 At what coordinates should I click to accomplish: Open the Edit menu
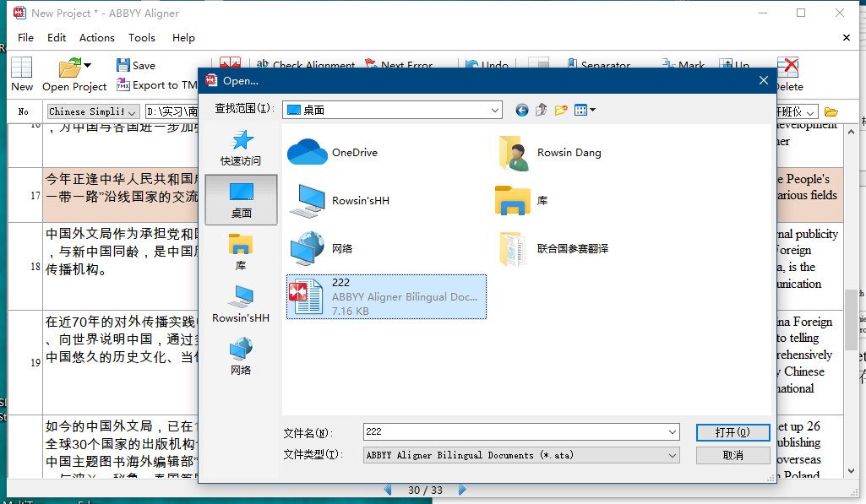(x=57, y=37)
